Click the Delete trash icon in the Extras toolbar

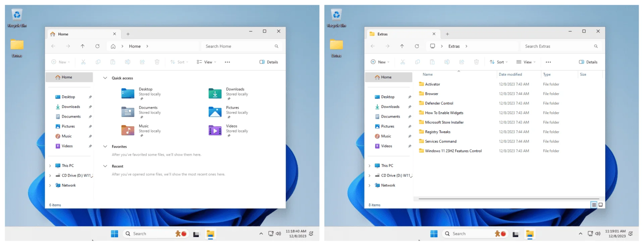click(x=476, y=62)
